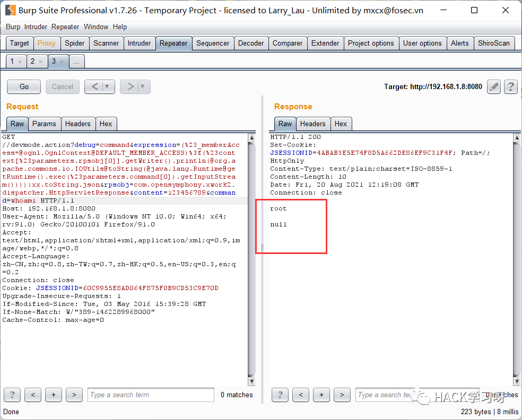Viewport: 522px width, 420px height.
Task: Switch to the Target tab
Action: point(20,43)
